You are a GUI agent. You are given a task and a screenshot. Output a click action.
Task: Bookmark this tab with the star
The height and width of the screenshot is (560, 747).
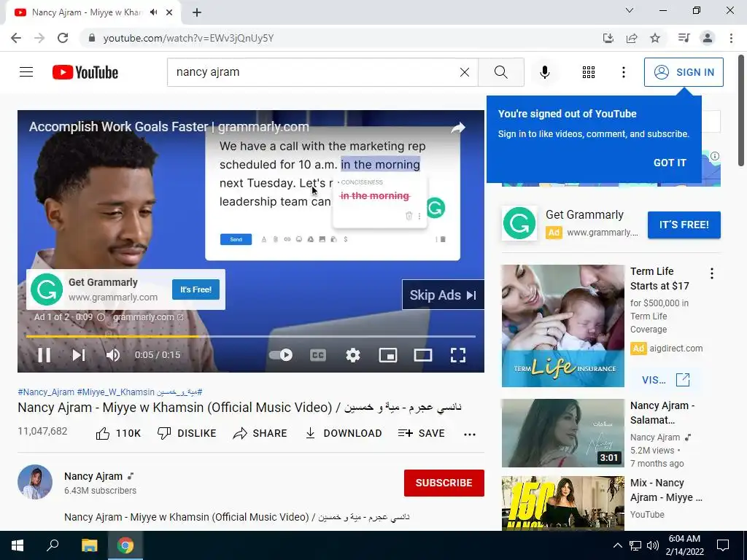pos(655,38)
